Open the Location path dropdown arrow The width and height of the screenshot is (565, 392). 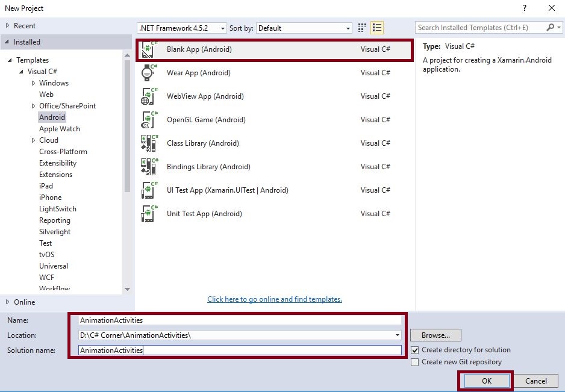397,335
